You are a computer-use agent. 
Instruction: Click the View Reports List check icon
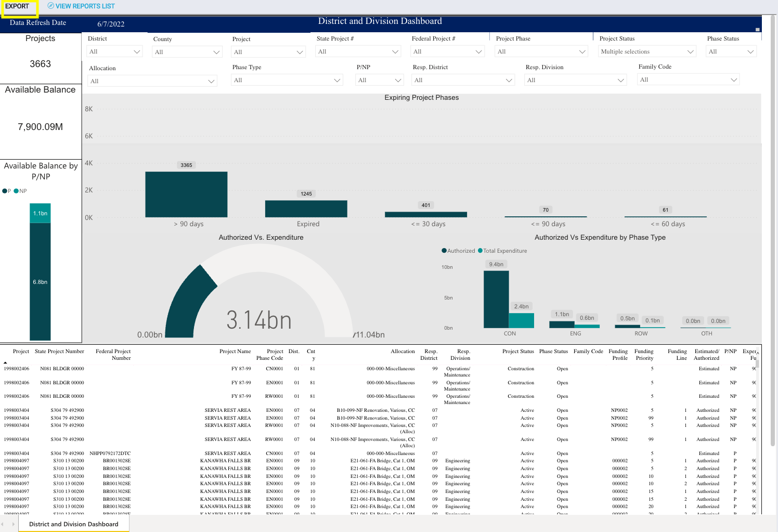(50, 6)
